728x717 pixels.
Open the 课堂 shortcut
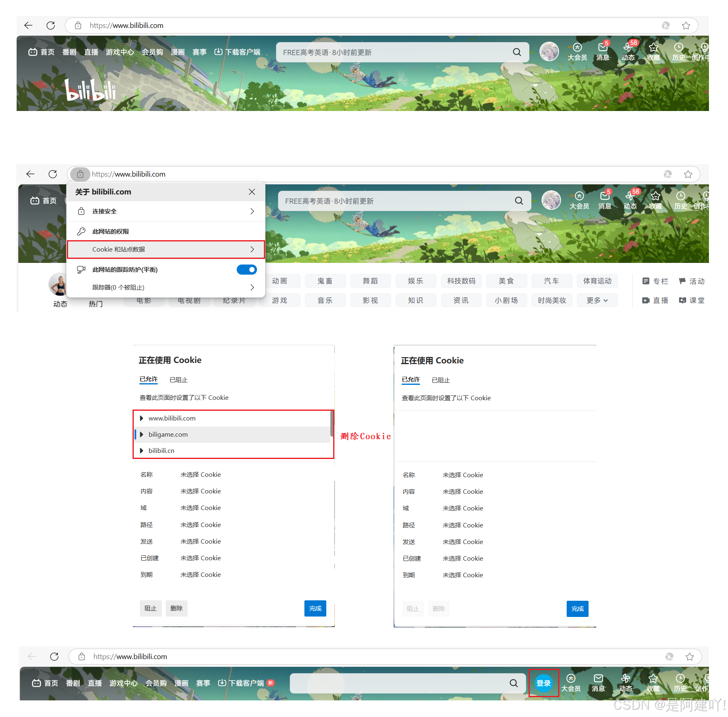pyautogui.click(x=692, y=300)
